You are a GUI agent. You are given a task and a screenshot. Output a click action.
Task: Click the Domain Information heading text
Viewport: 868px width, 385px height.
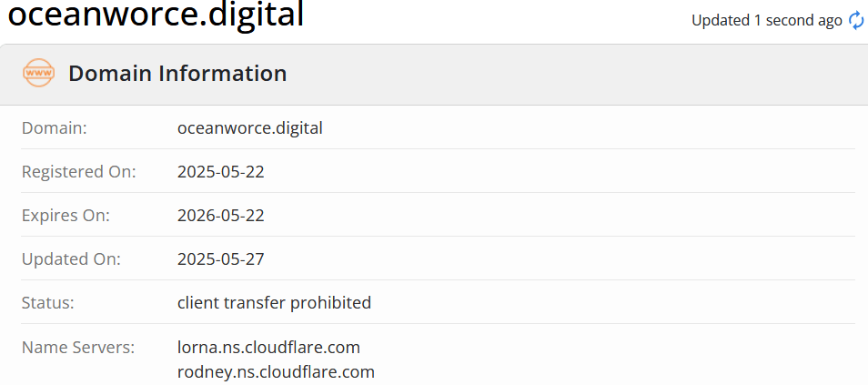point(177,73)
